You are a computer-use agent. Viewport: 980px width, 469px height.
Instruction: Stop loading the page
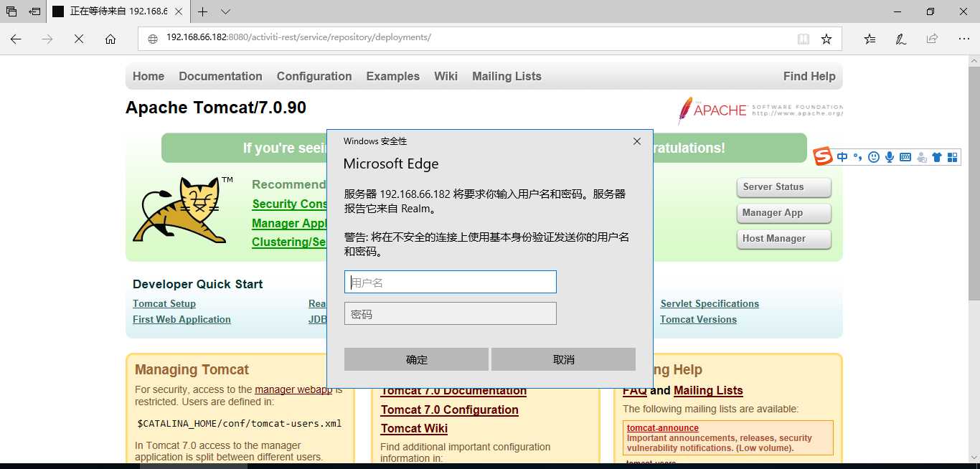pos(79,39)
